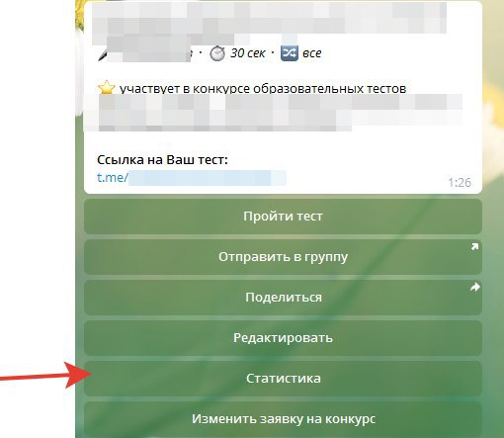504x438 pixels.
Task: Click the word "все" after shuffle icon
Action: 311,53
